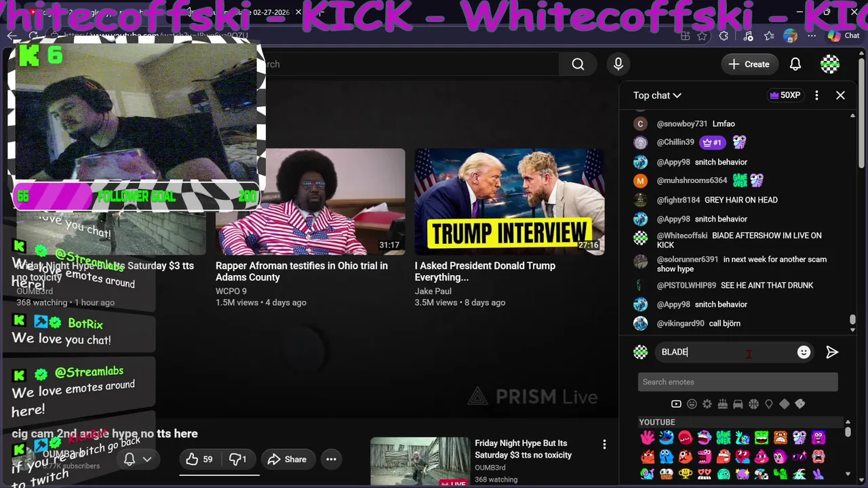This screenshot has width=868, height=488.
Task: Click @snowboy731 username in chat
Action: 682,124
